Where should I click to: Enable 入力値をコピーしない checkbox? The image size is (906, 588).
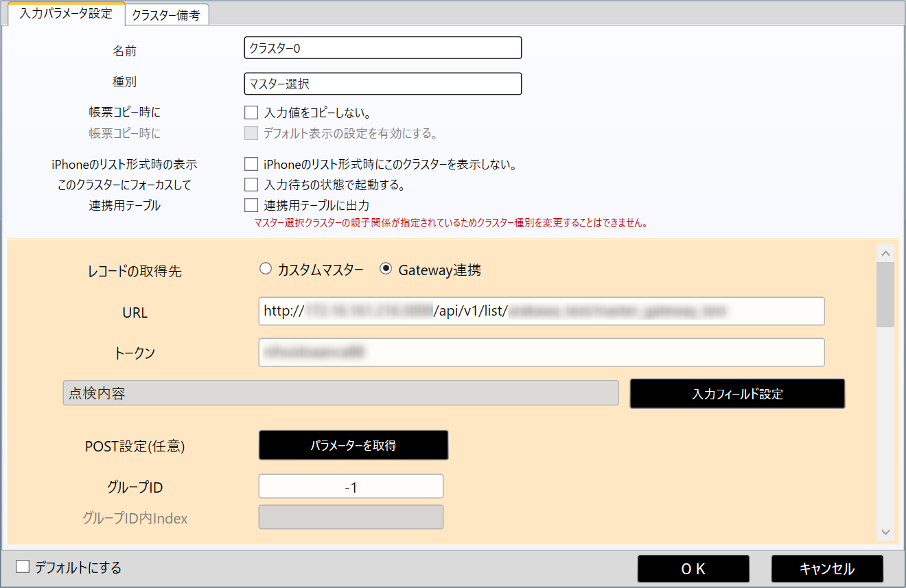click(251, 113)
